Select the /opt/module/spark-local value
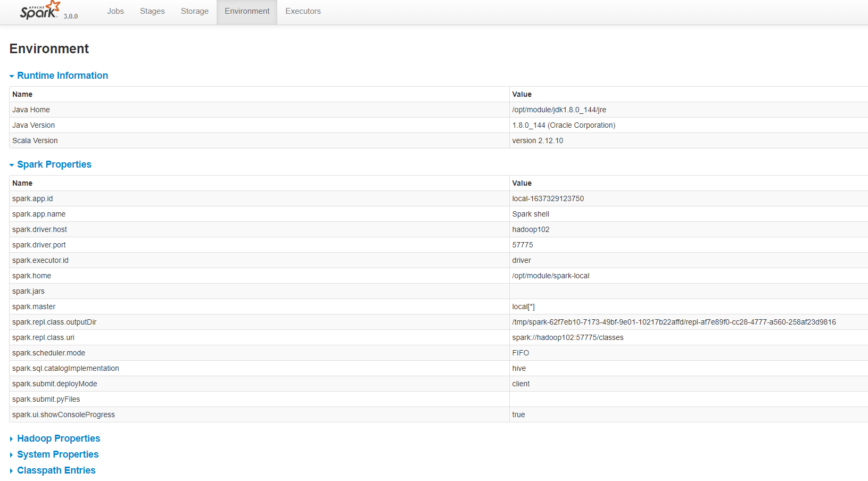 (x=551, y=276)
